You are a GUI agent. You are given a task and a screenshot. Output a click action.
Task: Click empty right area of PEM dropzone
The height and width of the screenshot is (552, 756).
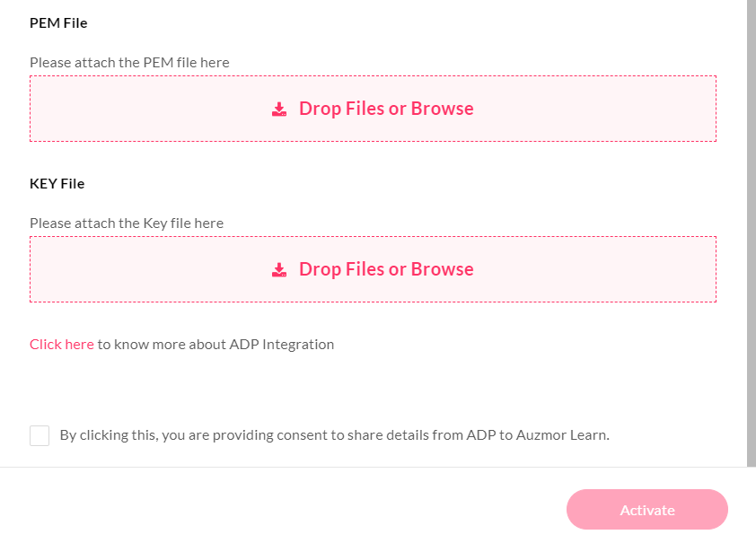tap(598, 109)
